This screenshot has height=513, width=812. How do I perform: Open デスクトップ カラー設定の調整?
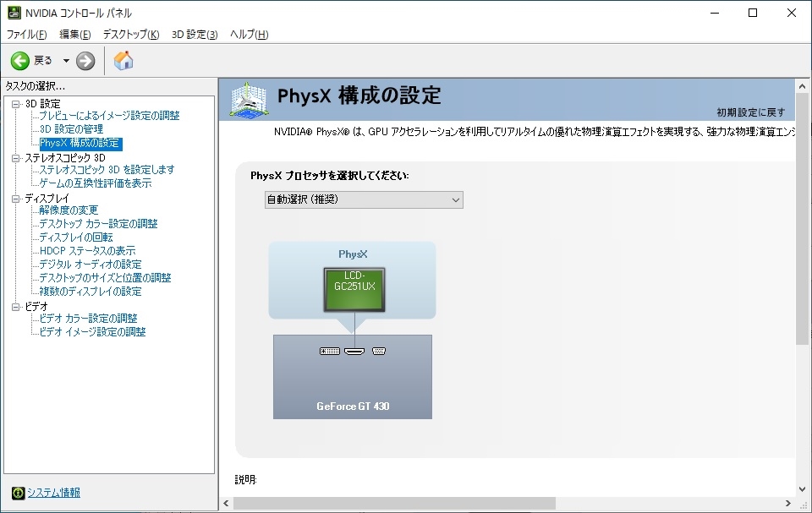(x=98, y=224)
